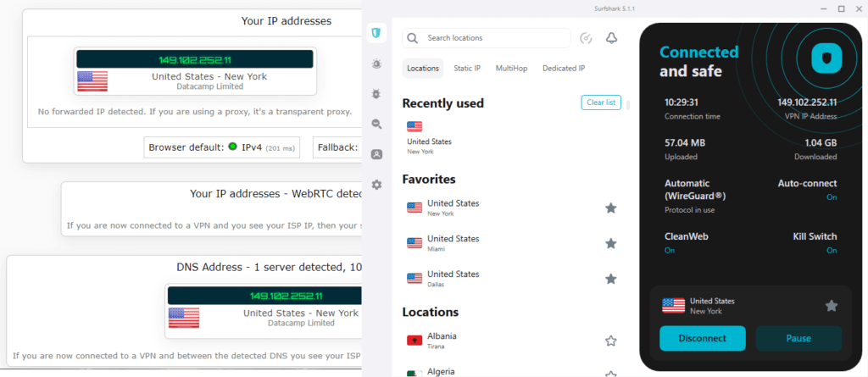Open Automatic (WireGuard) protocol setting
This screenshot has height=377, width=868.
pos(695,197)
